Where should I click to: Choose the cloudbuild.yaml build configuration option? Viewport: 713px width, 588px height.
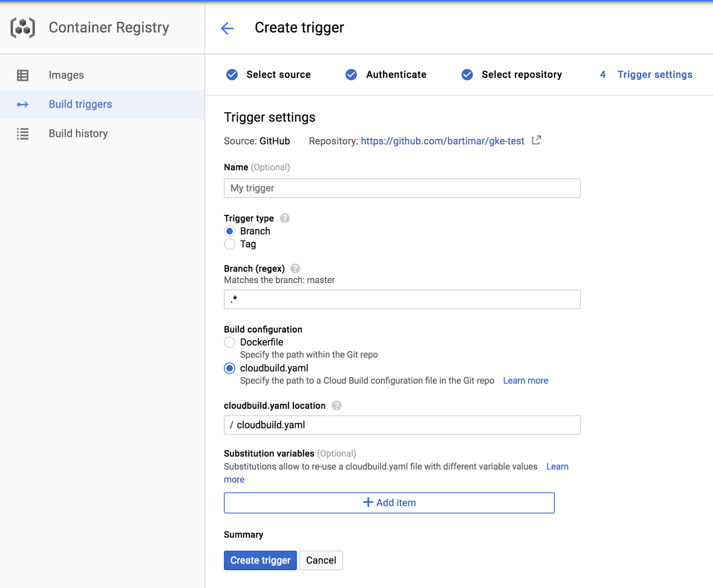point(229,368)
